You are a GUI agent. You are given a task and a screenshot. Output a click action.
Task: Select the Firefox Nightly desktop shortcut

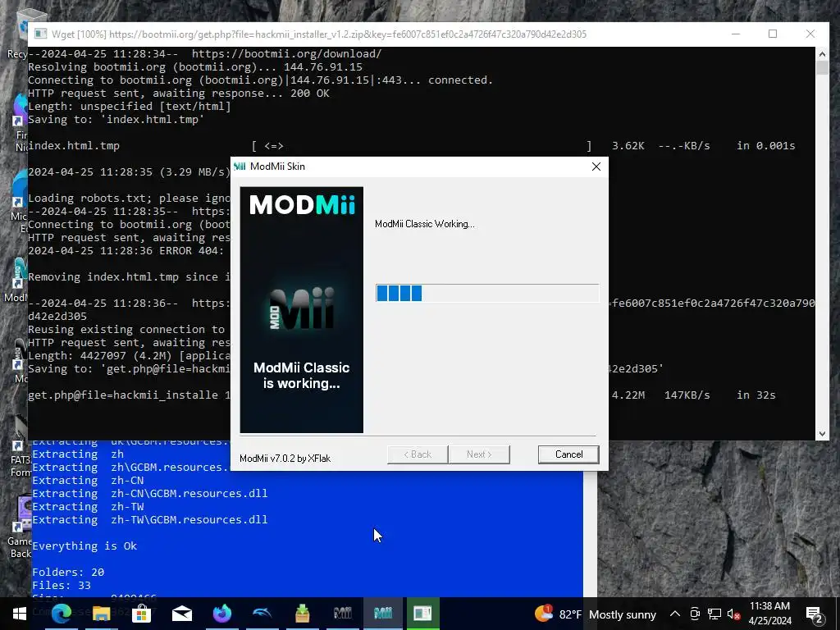point(18,123)
